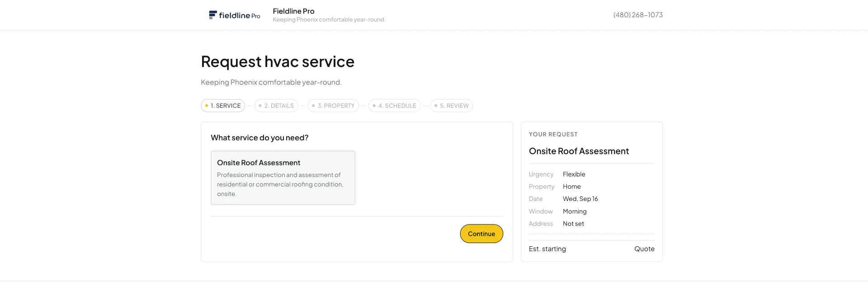Image resolution: width=868 pixels, height=286 pixels.
Task: Click Onsite Roof Assessment title in summary panel
Action: [x=579, y=151]
